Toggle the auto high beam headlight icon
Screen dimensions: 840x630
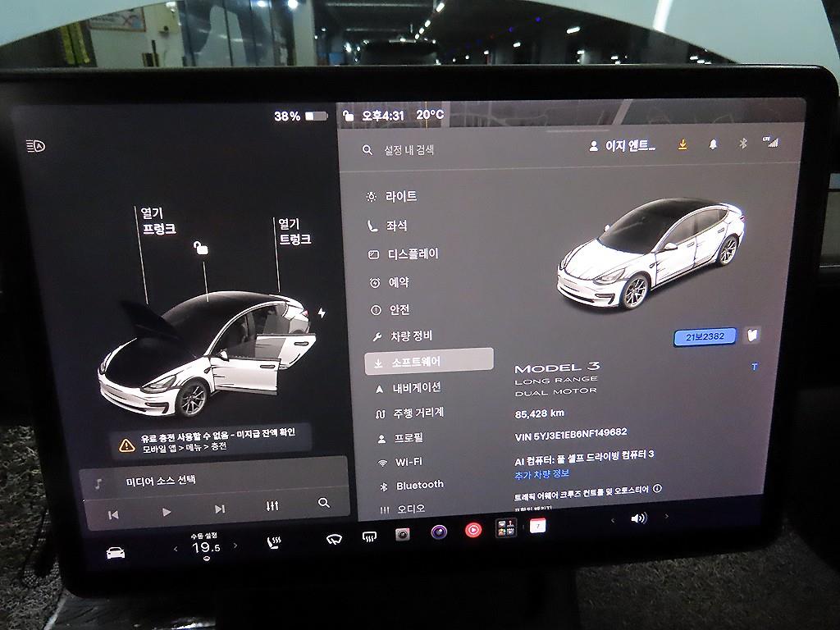[x=36, y=146]
